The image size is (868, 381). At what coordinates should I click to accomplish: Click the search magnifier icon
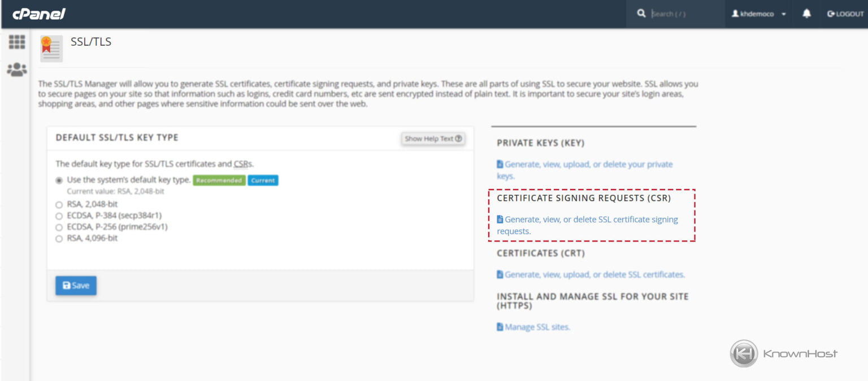tap(641, 12)
